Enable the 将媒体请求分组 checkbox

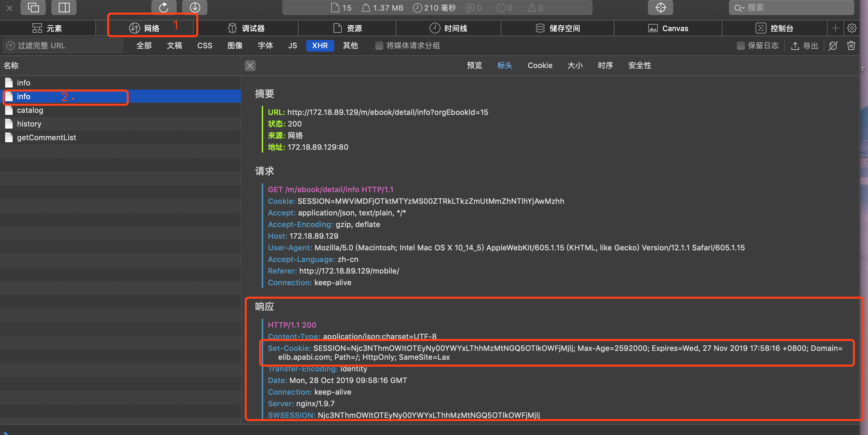[379, 46]
